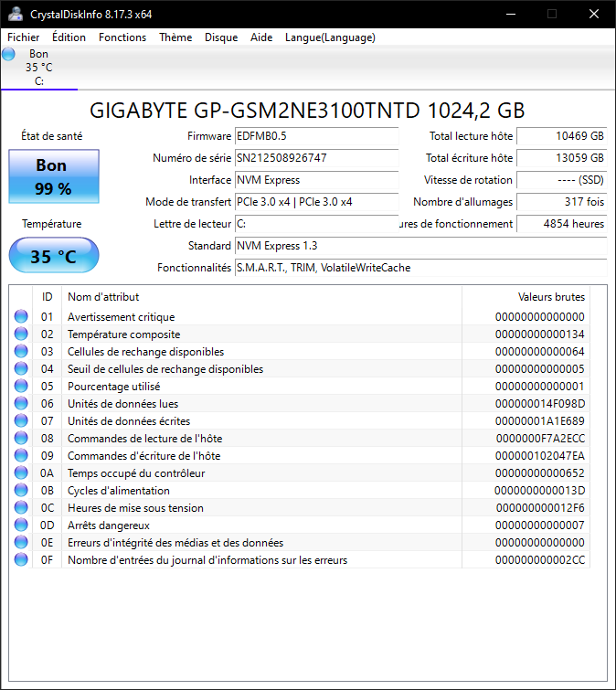
Task: Click the total host reads value 10469 GB
Action: coord(562,136)
